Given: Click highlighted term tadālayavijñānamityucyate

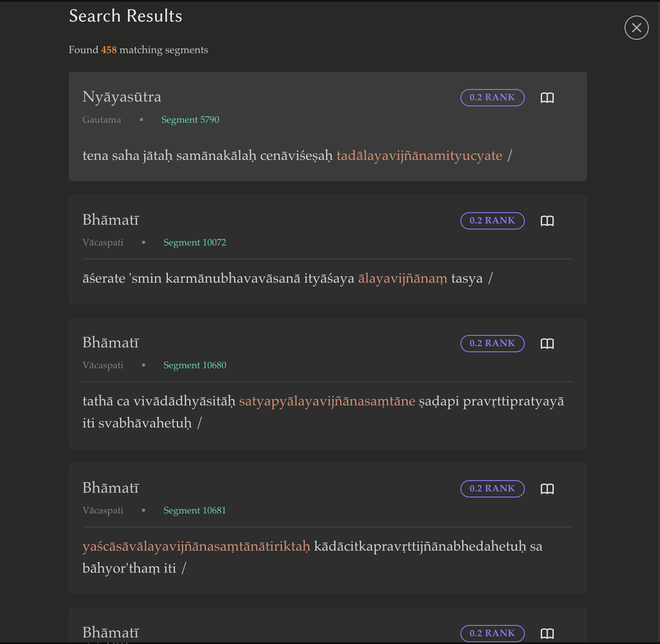Looking at the screenshot, I should (x=419, y=156).
